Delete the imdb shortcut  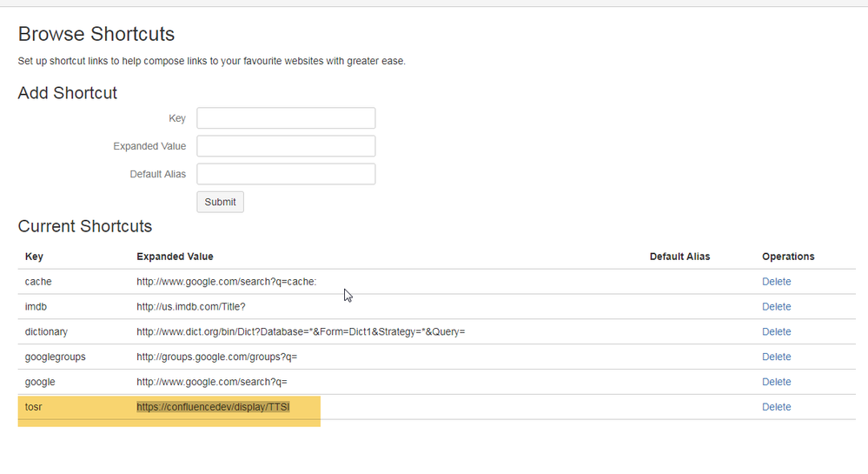coord(776,307)
